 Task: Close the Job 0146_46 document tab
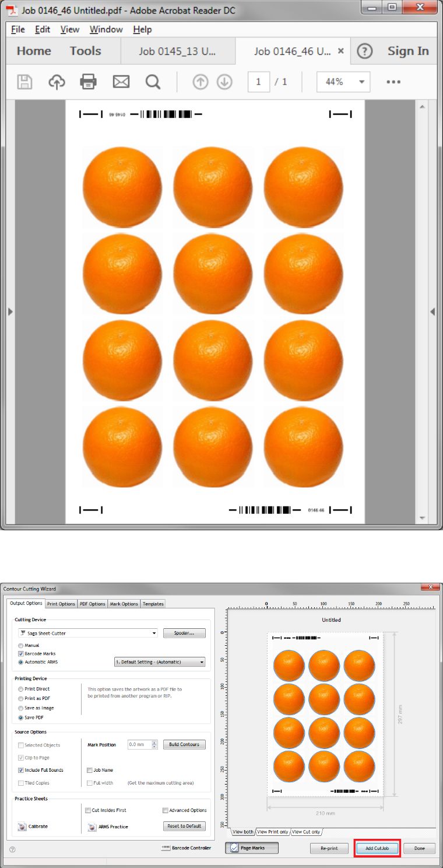pos(341,51)
